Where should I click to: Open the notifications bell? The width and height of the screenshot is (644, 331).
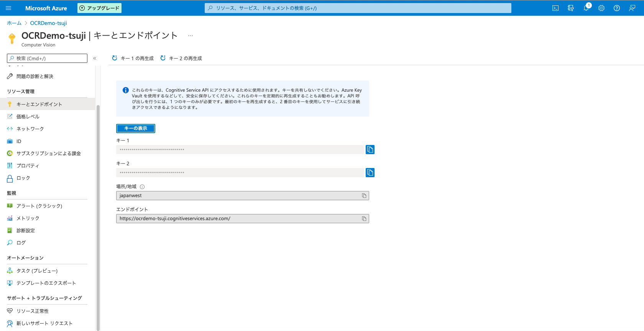pos(586,8)
